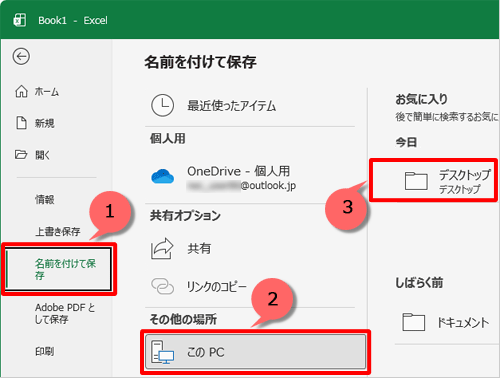Pick the デスクトップ folder name under 今日

[464, 174]
